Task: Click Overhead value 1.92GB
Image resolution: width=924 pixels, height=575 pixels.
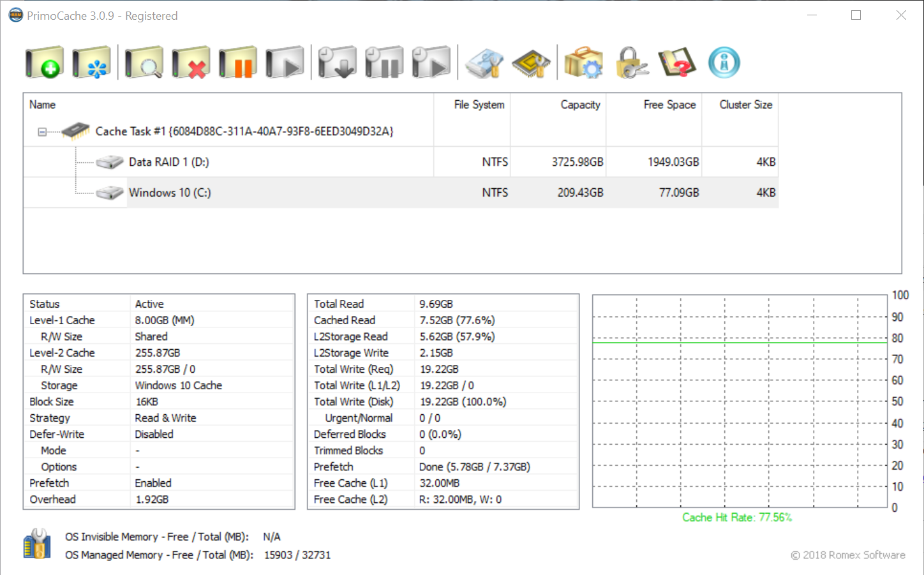Action: pos(152,500)
